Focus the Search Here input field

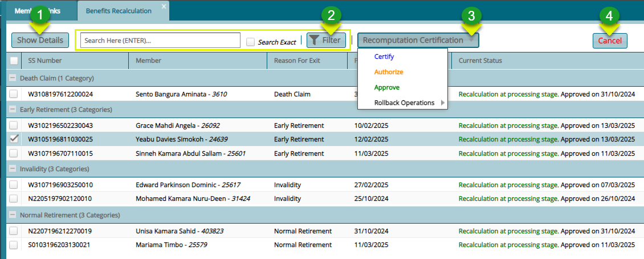(x=160, y=41)
